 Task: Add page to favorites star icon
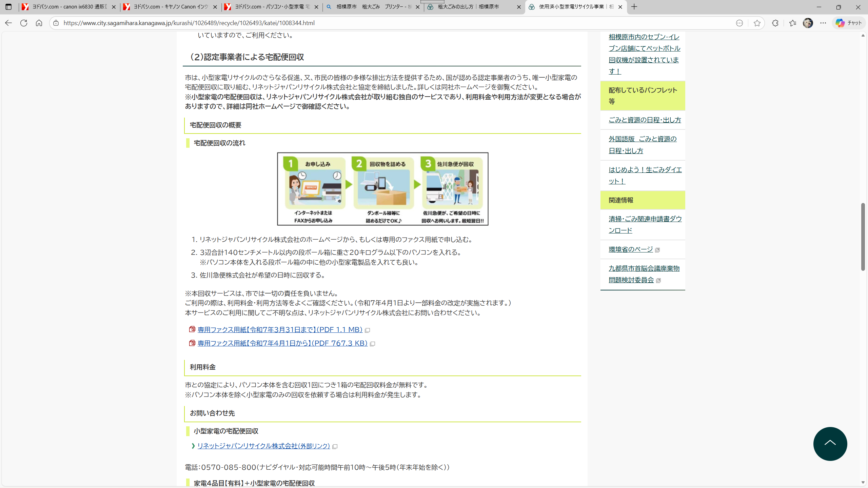[757, 23]
